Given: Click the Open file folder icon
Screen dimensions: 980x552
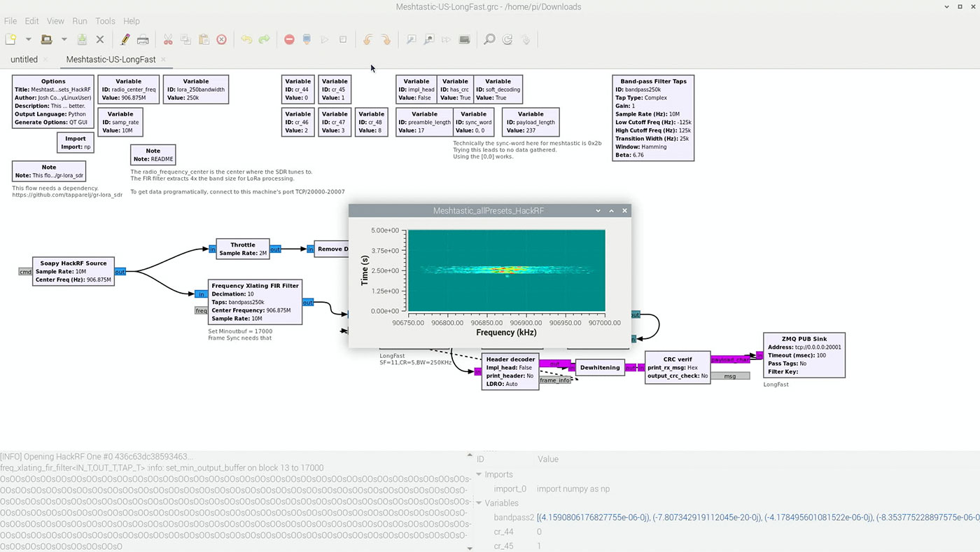Looking at the screenshot, I should tap(46, 40).
